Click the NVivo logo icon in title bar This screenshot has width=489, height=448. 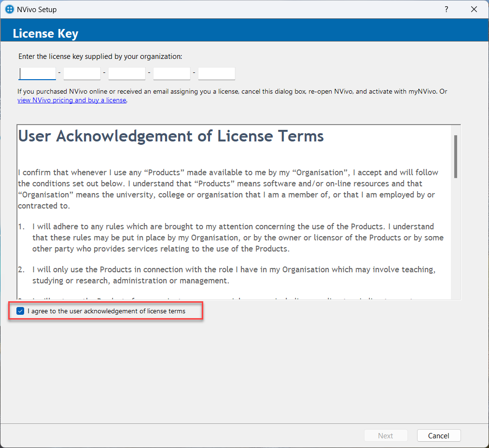9,9
